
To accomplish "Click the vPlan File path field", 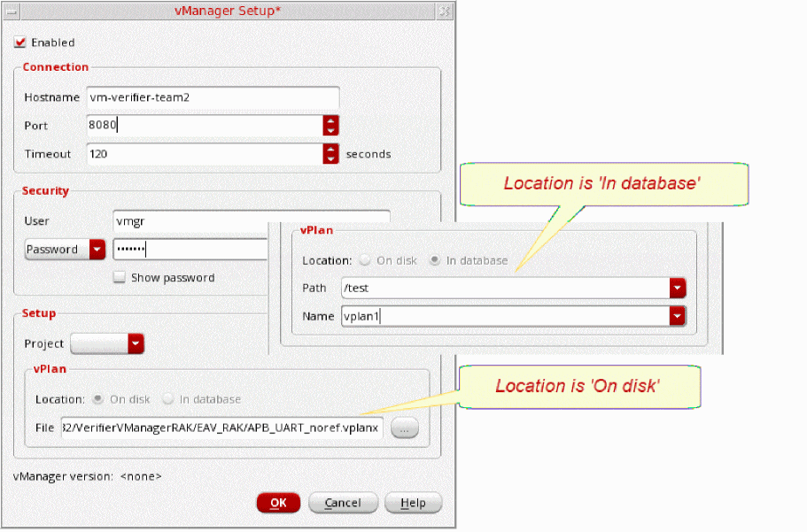I will click(221, 428).
